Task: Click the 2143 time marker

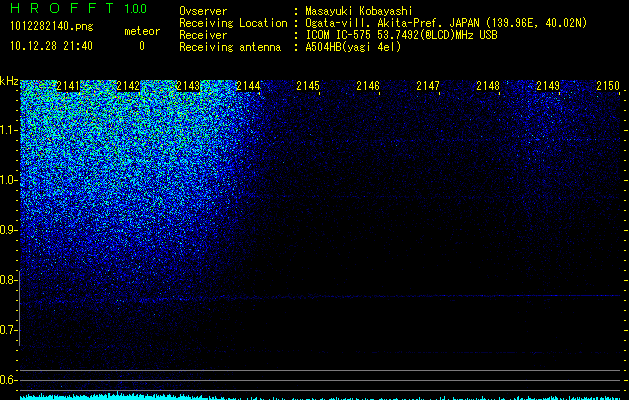Action: point(188,86)
